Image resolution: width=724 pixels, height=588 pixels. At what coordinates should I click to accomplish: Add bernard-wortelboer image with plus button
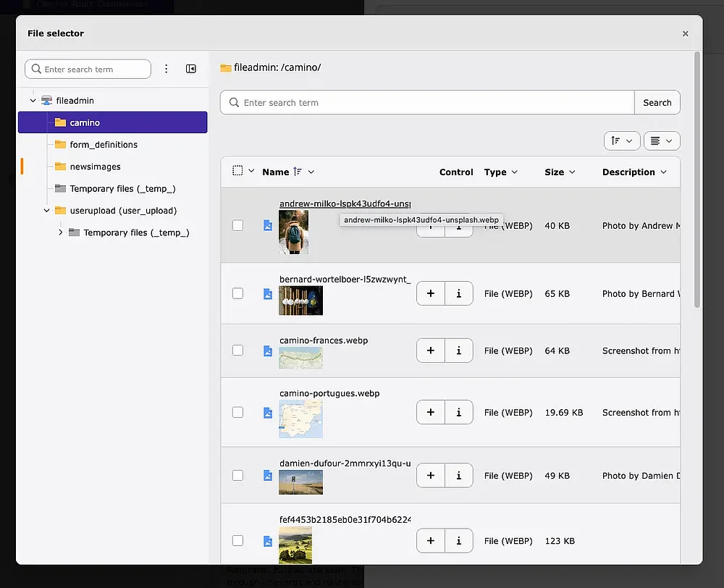tap(431, 293)
